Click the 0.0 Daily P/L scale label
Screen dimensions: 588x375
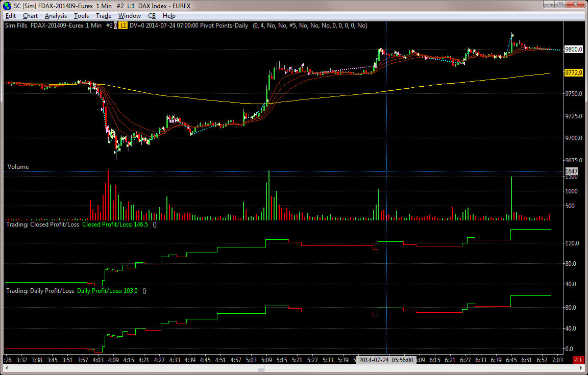569,349
